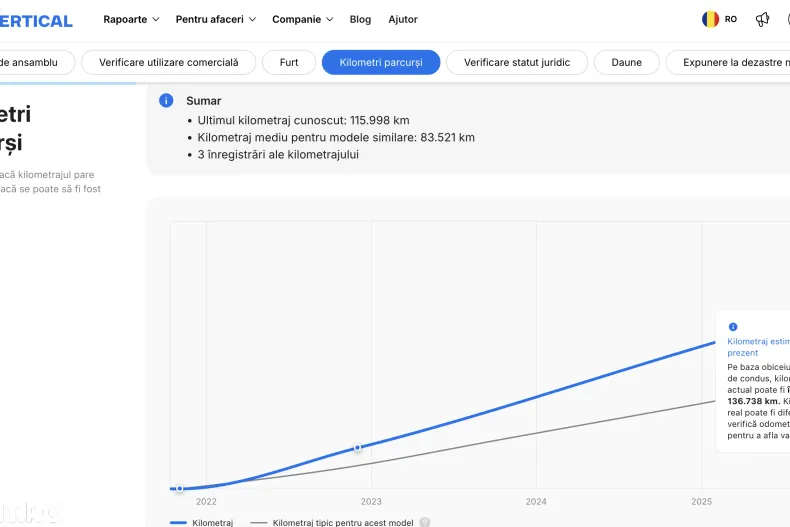The height and width of the screenshot is (527, 790).
Task: Go to the Ajutor help page
Action: [403, 19]
